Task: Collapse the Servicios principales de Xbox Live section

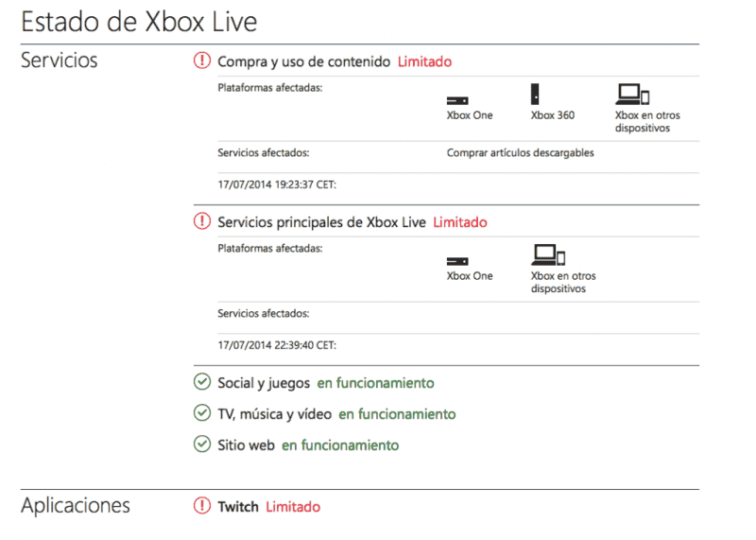Action: (x=321, y=222)
